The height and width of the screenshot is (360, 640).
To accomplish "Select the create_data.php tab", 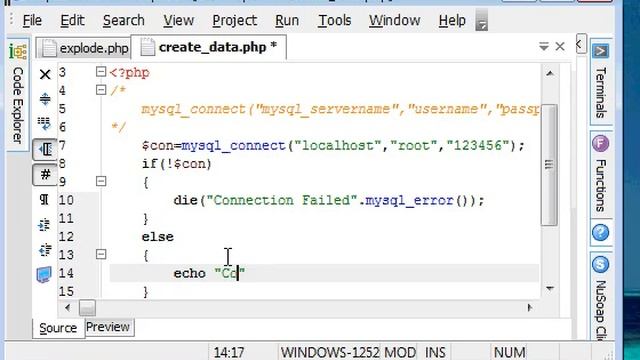I will 209,47.
